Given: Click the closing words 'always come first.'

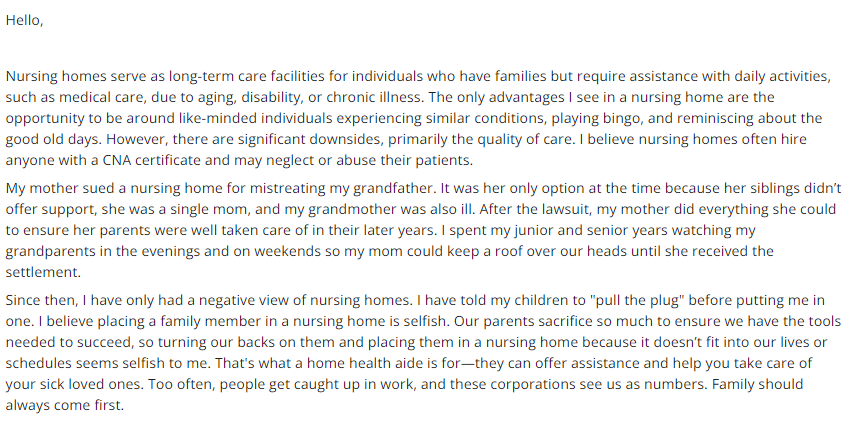Looking at the screenshot, I should pyautogui.click(x=65, y=406).
